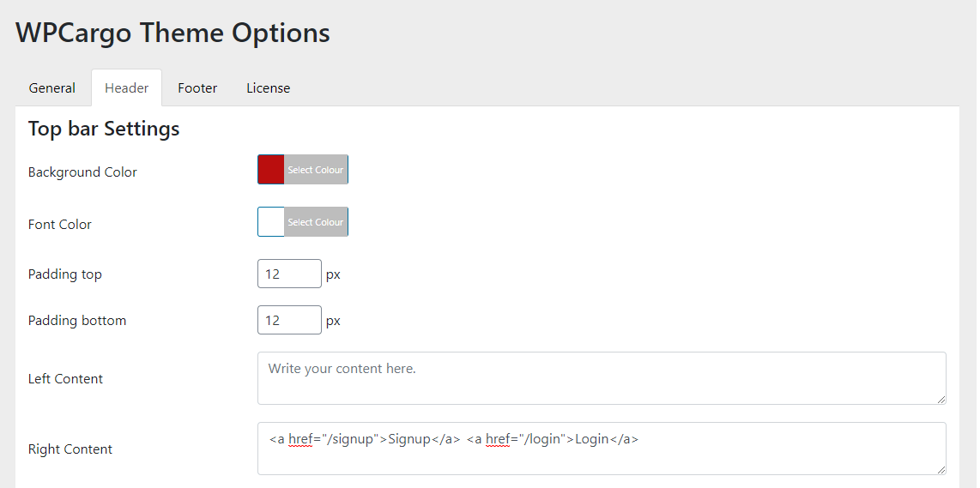980x488 pixels.
Task: Open the License tab
Action: [268, 88]
